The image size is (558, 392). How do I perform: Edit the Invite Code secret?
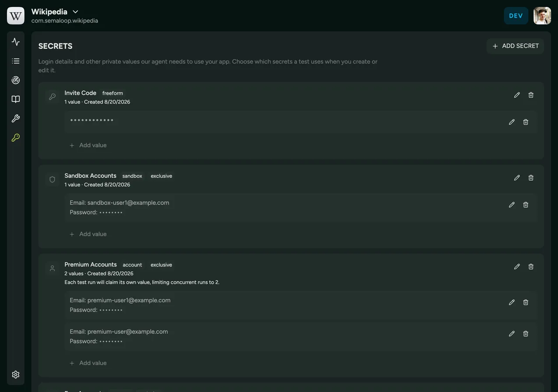pyautogui.click(x=517, y=95)
